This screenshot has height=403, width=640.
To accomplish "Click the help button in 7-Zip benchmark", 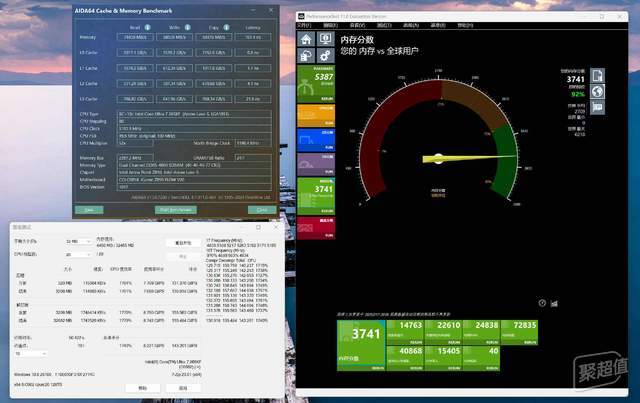I will pyautogui.click(x=142, y=388).
